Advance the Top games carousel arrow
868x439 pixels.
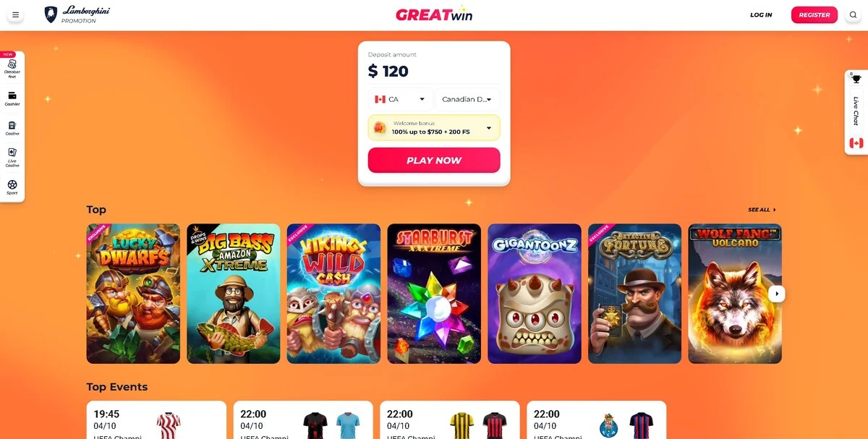click(776, 293)
